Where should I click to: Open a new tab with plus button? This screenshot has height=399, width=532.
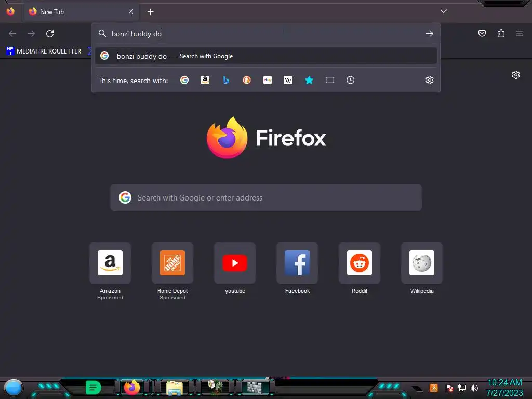(x=150, y=12)
